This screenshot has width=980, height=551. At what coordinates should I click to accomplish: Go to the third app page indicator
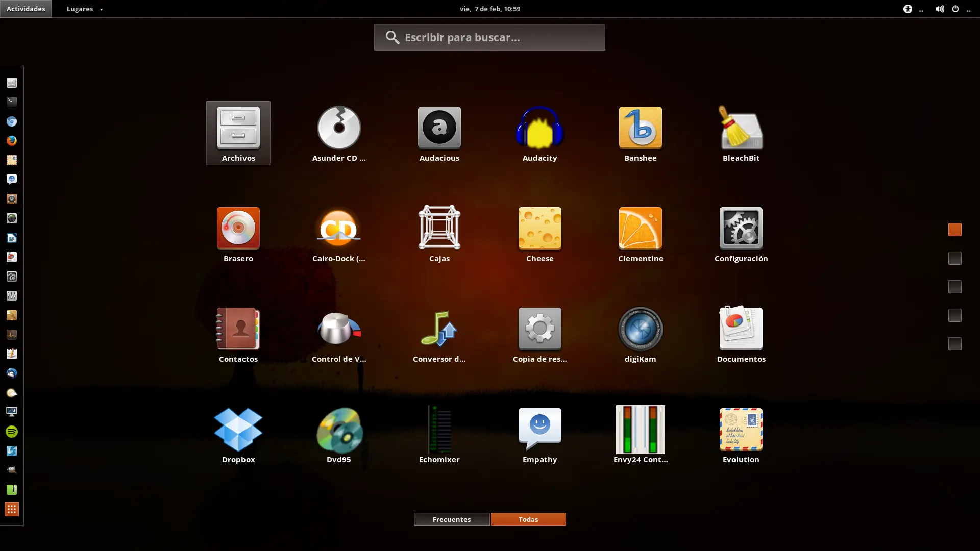tap(955, 287)
